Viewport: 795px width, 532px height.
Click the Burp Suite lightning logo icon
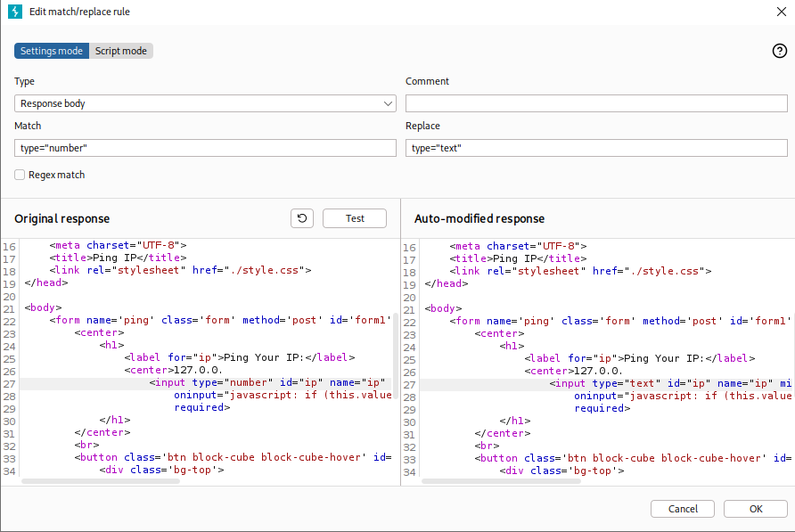point(15,12)
